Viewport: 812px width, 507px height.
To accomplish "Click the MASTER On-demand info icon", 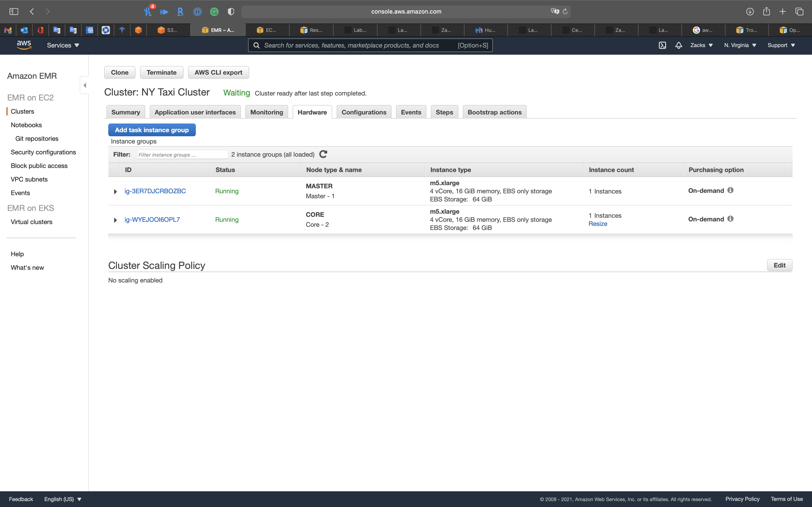I will [730, 190].
